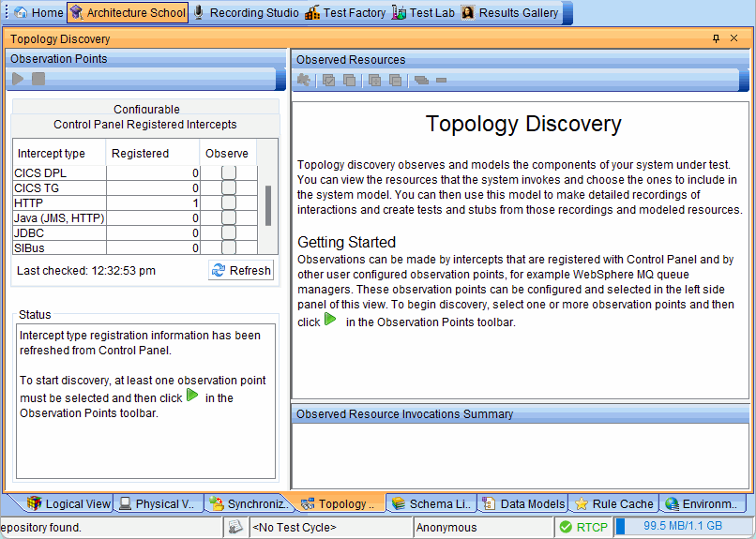Select the CICS DPL intercept row
The width and height of the screenshot is (756, 539).
135,172
